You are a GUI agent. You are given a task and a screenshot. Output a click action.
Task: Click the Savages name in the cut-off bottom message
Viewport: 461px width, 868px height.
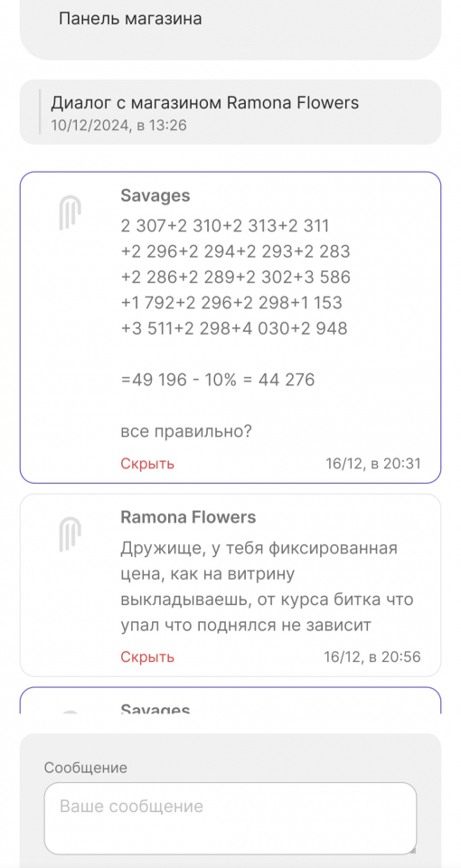tap(155, 709)
